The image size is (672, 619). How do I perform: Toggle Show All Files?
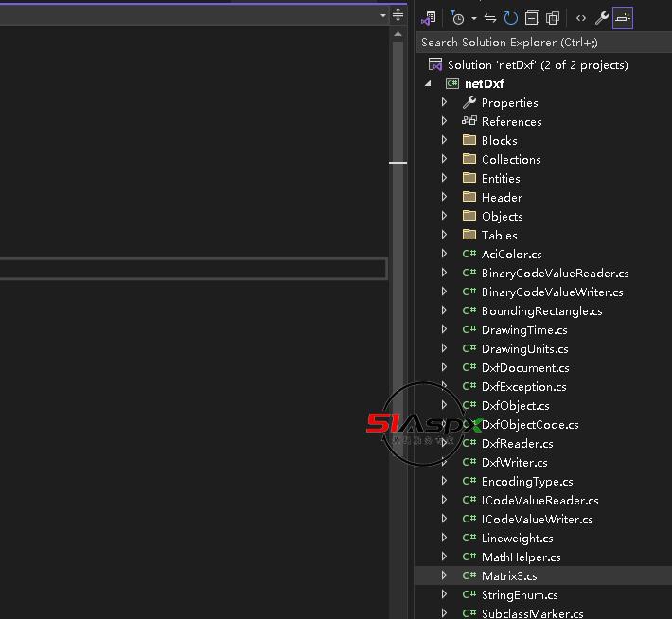pyautogui.click(x=553, y=18)
